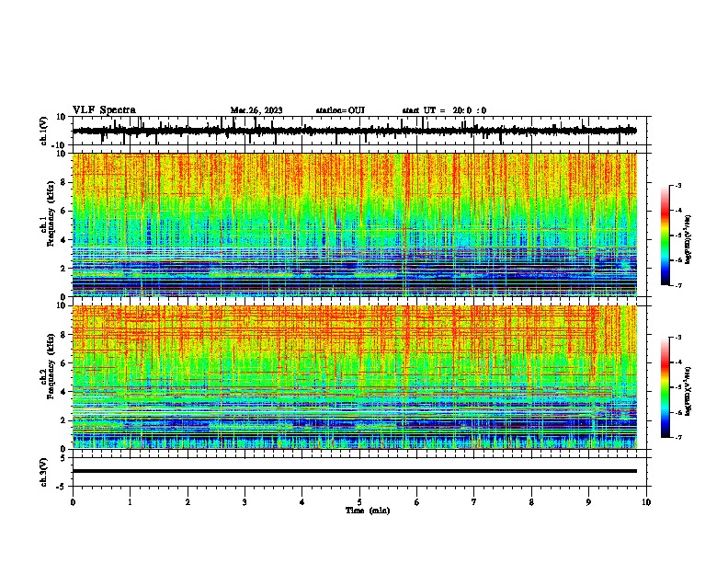Click the "ch.3(V)" axis label

(x=43, y=472)
